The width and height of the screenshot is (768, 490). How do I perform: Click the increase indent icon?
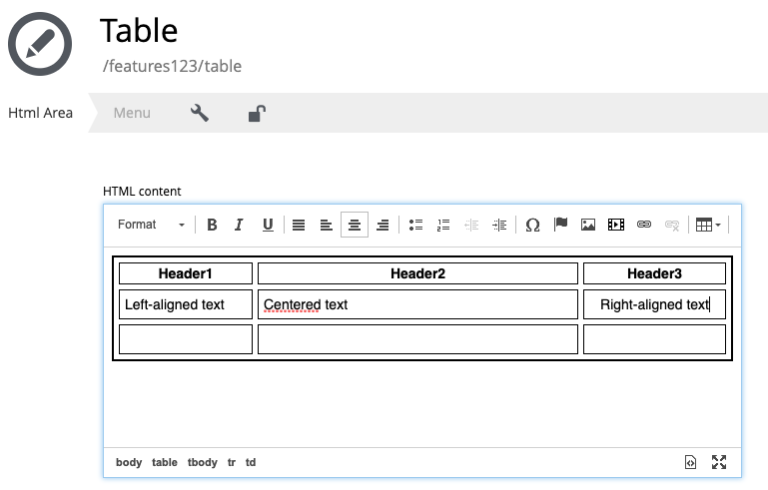pos(499,225)
